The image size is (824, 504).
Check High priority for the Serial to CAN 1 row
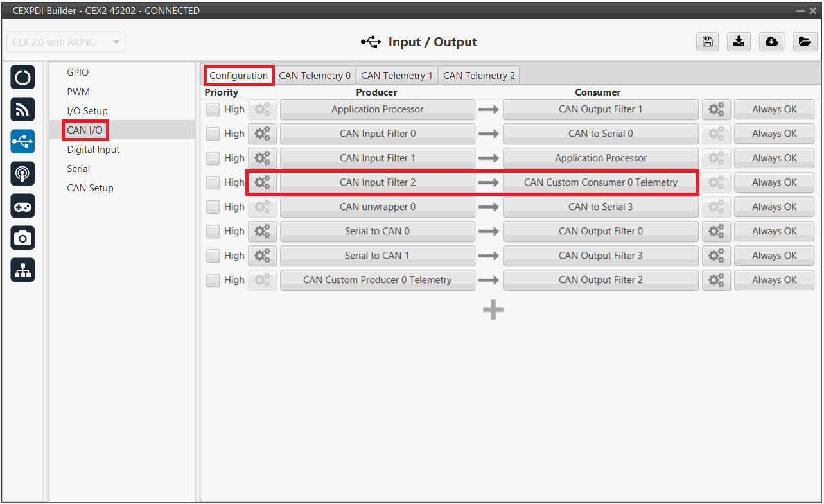(x=213, y=256)
